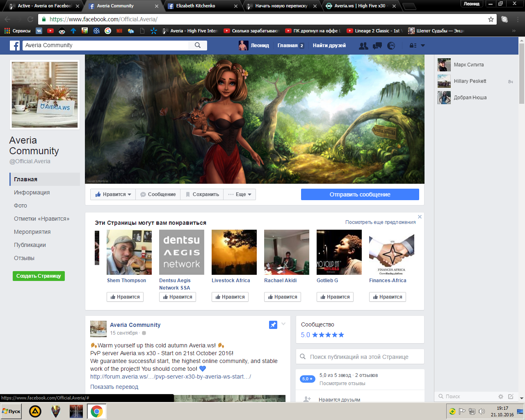525x420 pixels.
Task: Open Публикации in page sidebar
Action: tap(30, 245)
